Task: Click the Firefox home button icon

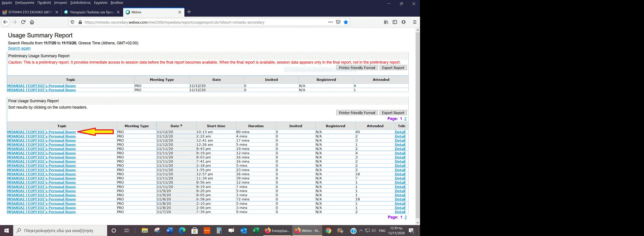Action: pyautogui.click(x=32, y=22)
